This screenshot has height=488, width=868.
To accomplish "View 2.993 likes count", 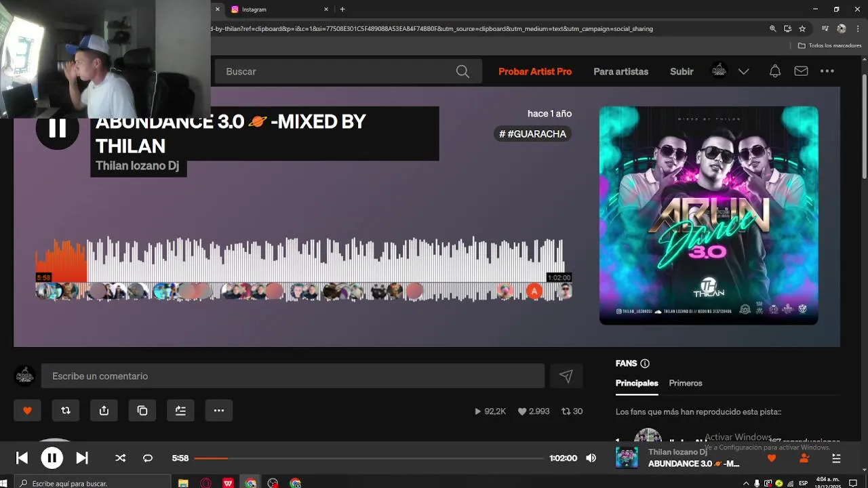I will click(x=534, y=411).
